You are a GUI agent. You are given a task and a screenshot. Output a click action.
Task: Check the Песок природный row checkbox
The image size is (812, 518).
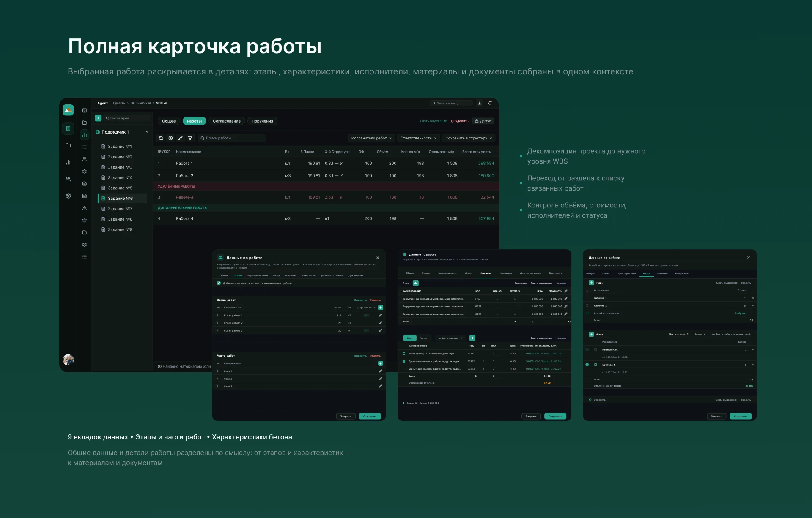(404, 354)
